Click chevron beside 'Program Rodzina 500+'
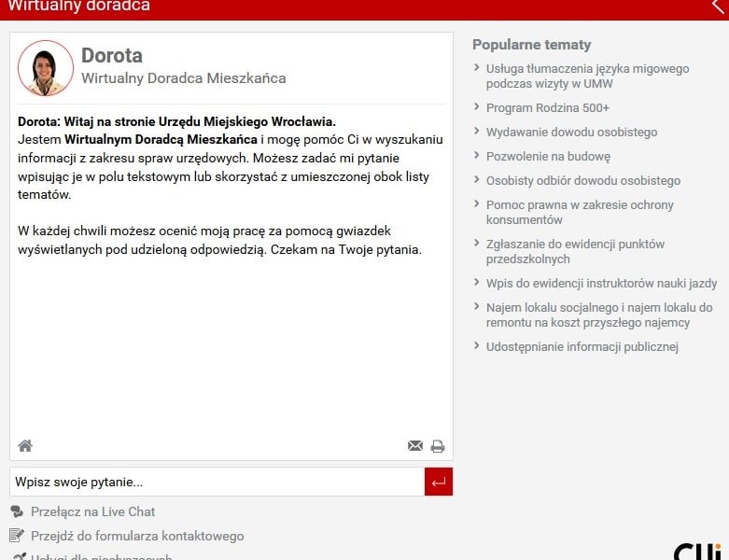The height and width of the screenshot is (560, 729). (x=477, y=107)
